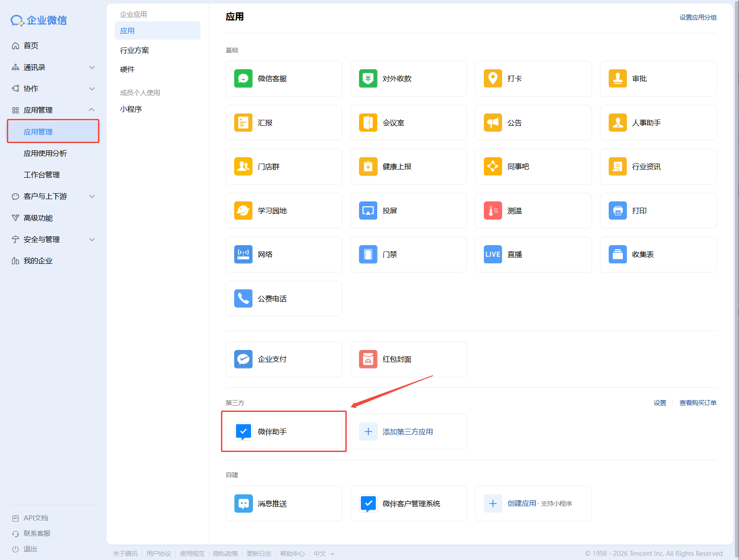Open the 门禁 access icon
The height and width of the screenshot is (560, 739).
click(x=368, y=254)
